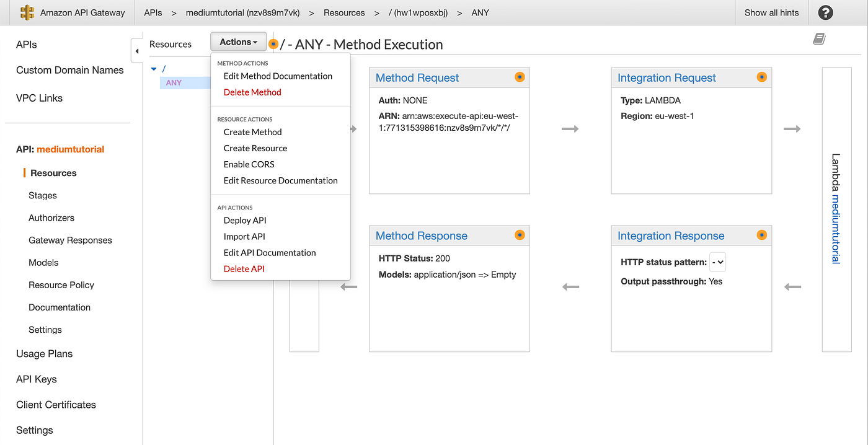This screenshot has width=868, height=445.
Task: Click the hint dot on Method Request
Action: pyautogui.click(x=520, y=77)
